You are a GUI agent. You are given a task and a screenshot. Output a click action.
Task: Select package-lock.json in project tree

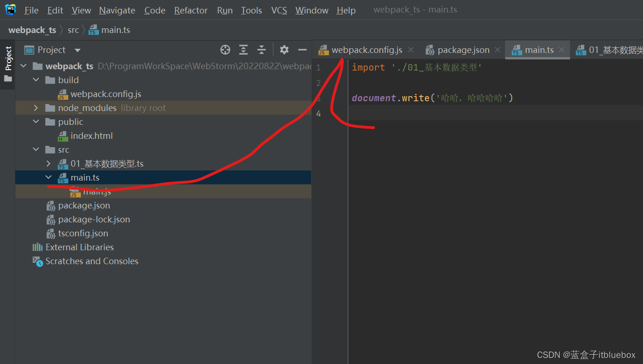click(163, 219)
